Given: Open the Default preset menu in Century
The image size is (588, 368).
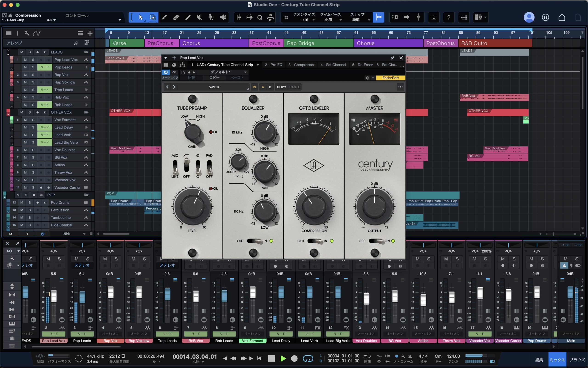Looking at the screenshot, I should pos(214,87).
